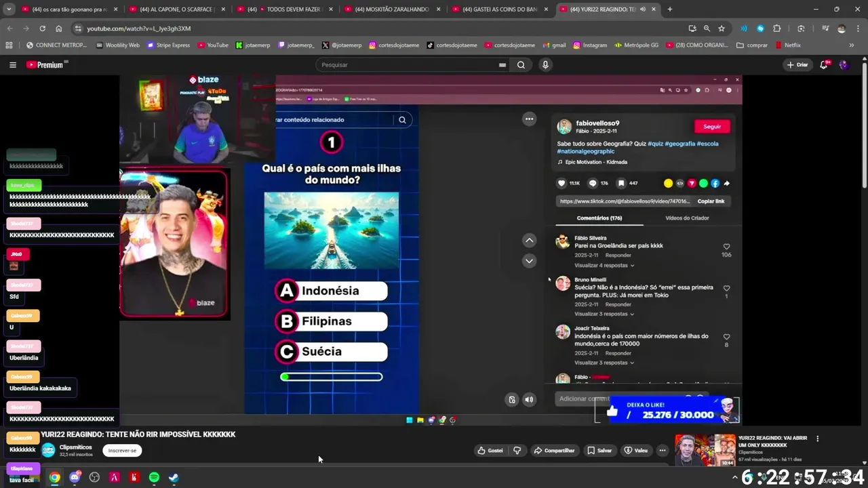Image resolution: width=868 pixels, height=488 pixels.
Task: Open more actions three-dot menu beside Valeu
Action: tap(663, 451)
